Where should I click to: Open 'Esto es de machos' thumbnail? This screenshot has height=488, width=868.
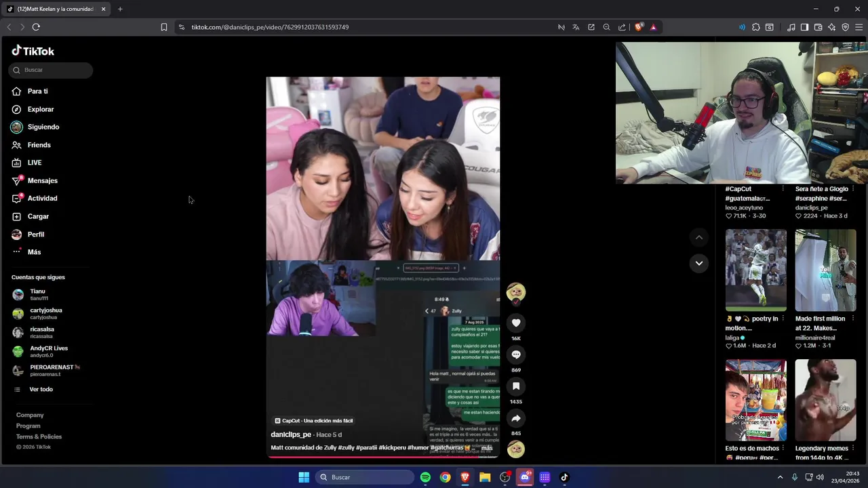point(755,400)
